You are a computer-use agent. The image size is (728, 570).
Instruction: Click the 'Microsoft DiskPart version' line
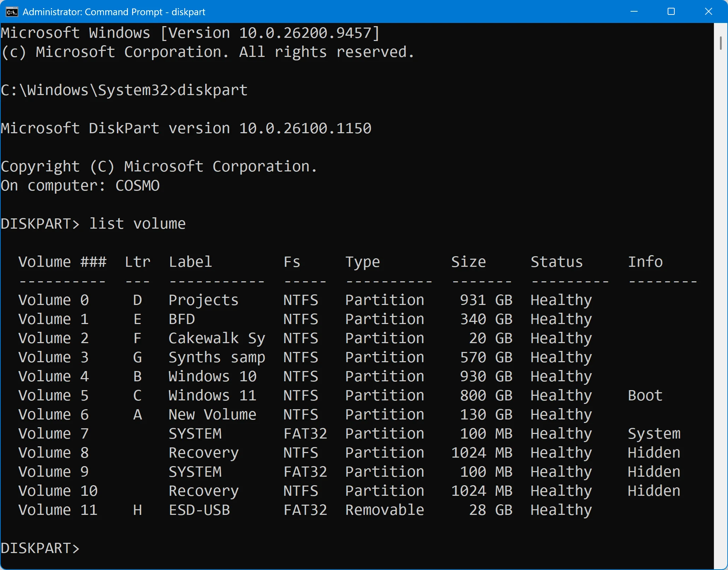(x=186, y=128)
